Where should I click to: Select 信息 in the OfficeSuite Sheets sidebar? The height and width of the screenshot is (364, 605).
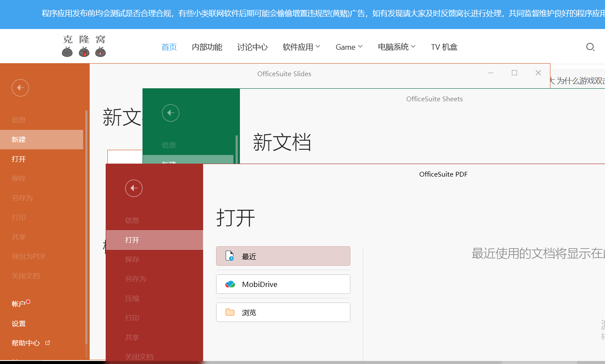(169, 145)
